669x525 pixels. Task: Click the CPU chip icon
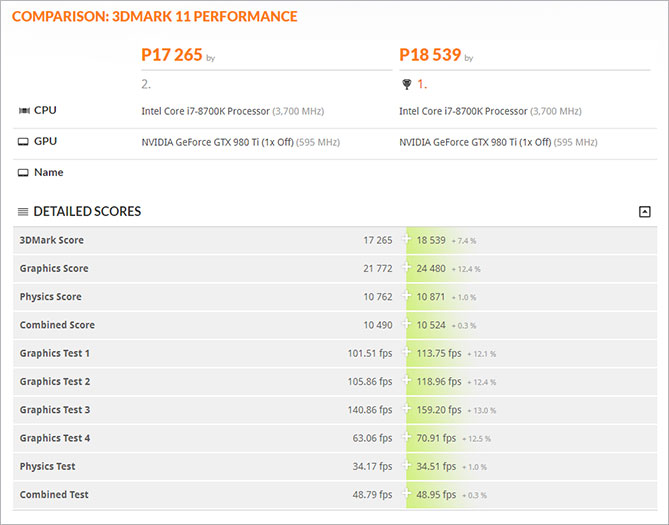[x=24, y=111]
